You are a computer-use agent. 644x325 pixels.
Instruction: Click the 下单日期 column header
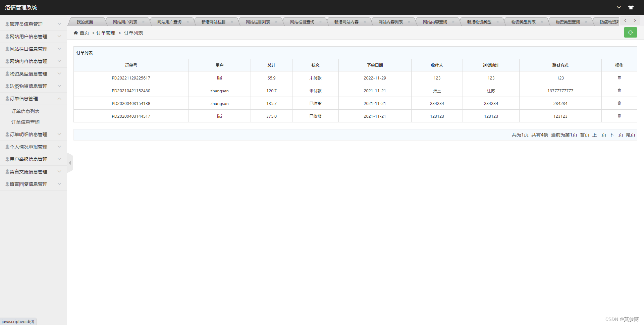coord(375,65)
